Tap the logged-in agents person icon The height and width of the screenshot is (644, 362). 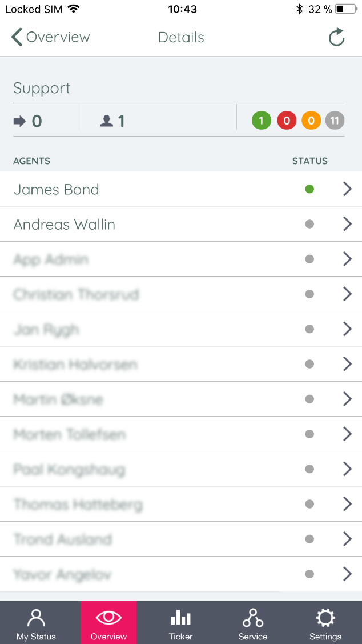(106, 121)
